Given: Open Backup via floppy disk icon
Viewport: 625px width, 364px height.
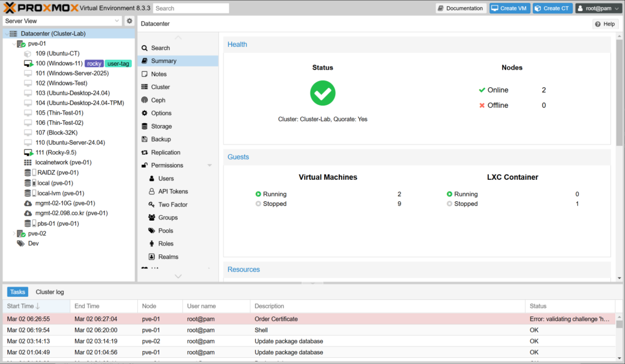Looking at the screenshot, I should pos(145,140).
